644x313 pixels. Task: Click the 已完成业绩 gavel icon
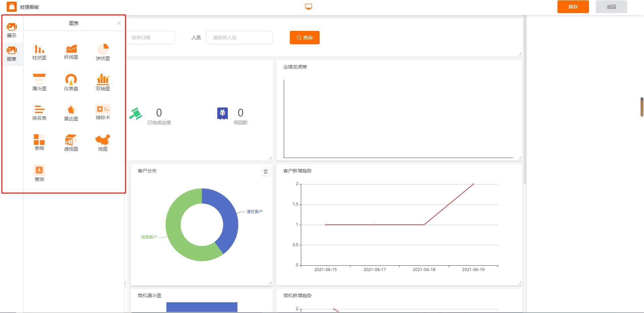point(136,114)
